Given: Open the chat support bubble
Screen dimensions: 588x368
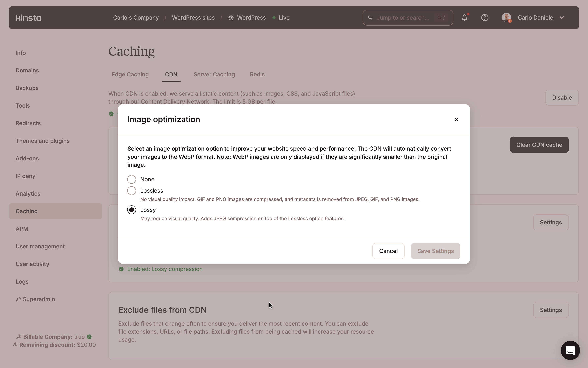Looking at the screenshot, I should [570, 350].
